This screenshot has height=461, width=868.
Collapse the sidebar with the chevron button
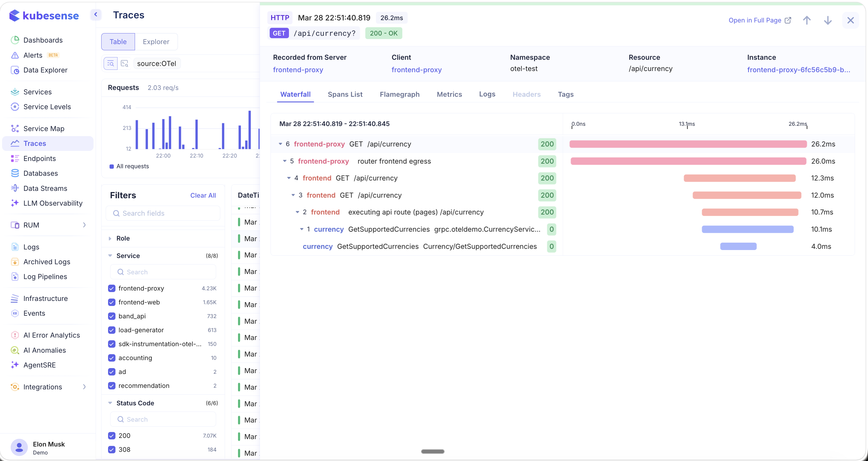[x=96, y=14]
